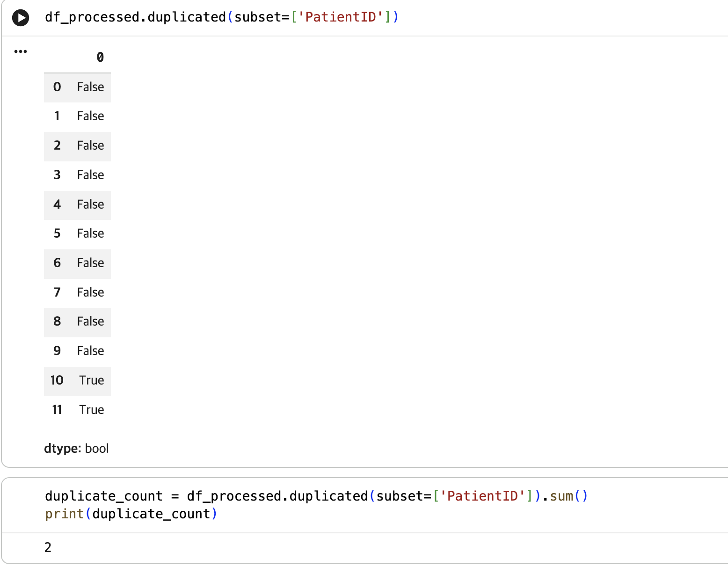This screenshot has width=728, height=567.
Task: Select row 4 False entry
Action: coord(91,204)
